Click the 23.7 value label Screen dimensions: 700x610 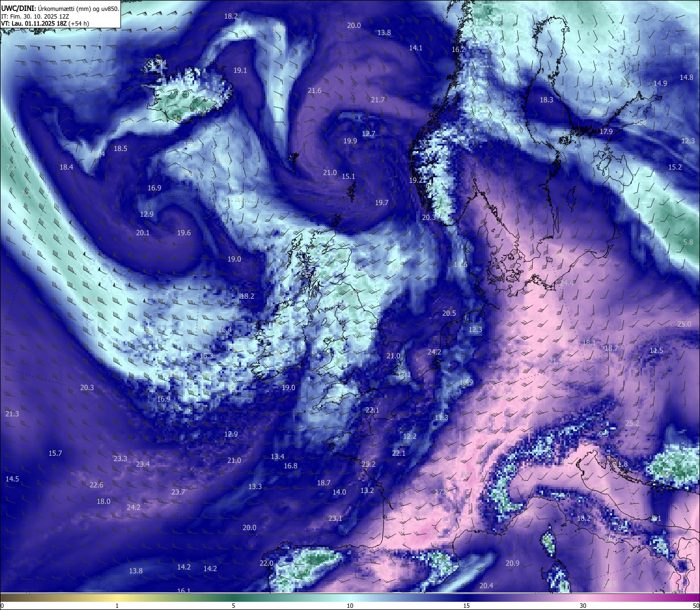[178, 492]
